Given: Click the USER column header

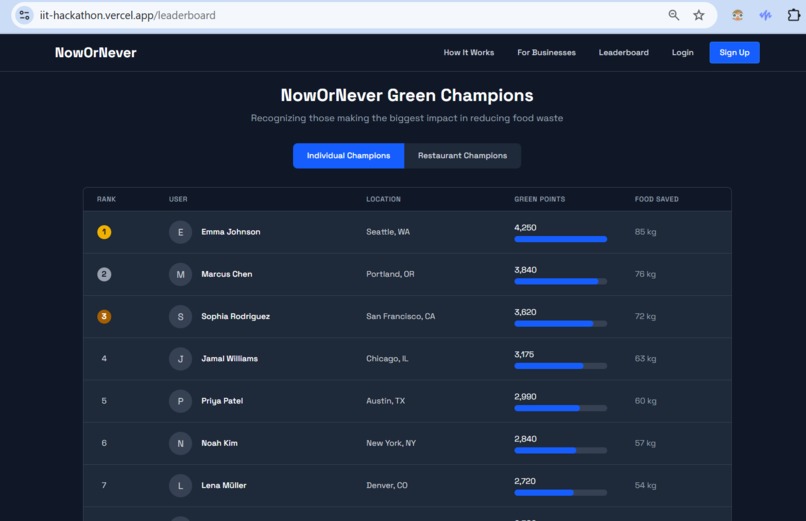Looking at the screenshot, I should point(178,199).
